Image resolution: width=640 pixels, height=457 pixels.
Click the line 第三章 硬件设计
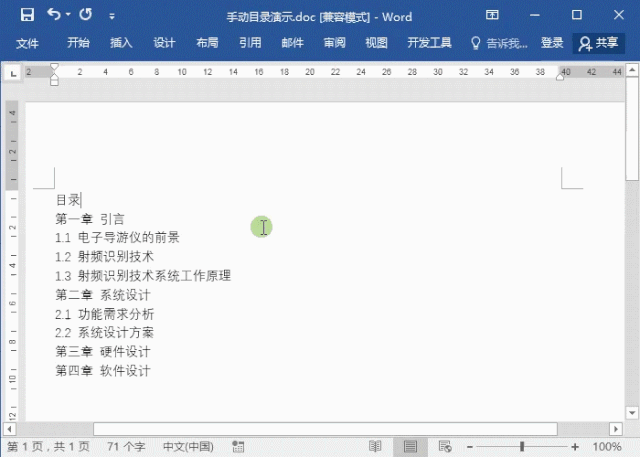pos(103,351)
